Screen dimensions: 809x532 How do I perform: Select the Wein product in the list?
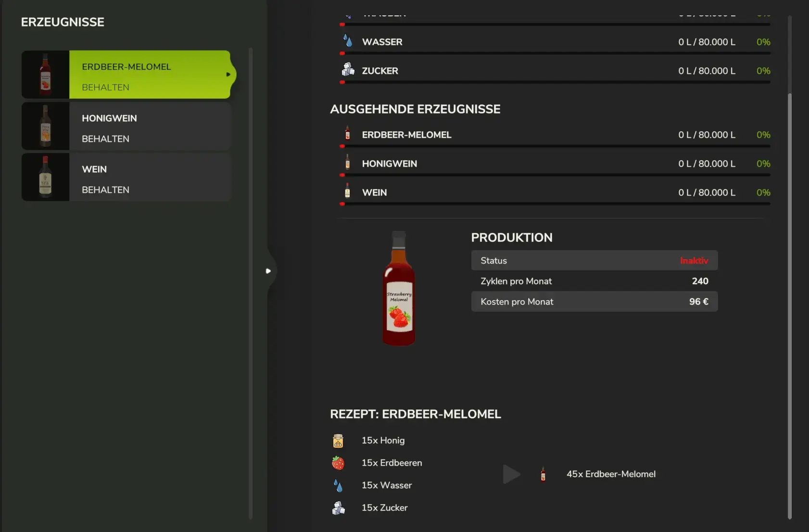tap(94, 169)
